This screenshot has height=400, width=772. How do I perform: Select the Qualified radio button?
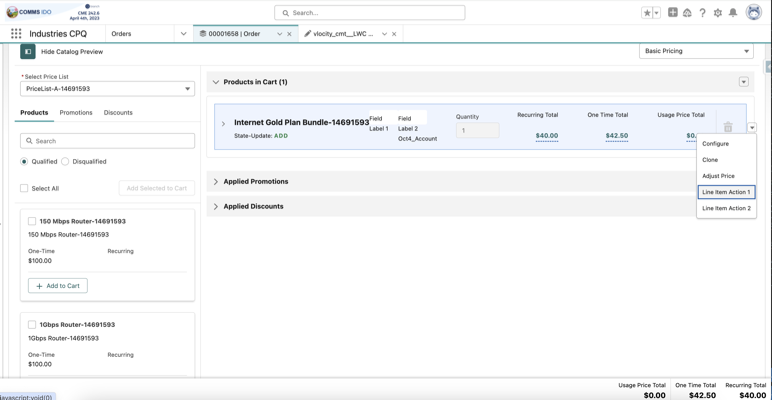pyautogui.click(x=24, y=161)
